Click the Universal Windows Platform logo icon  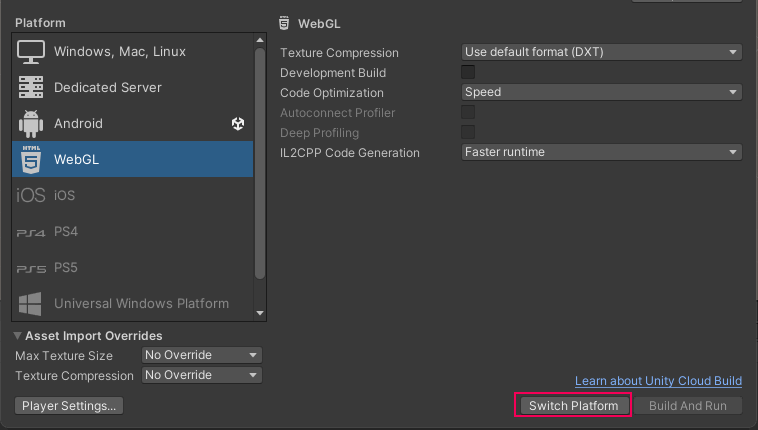[x=30, y=304]
